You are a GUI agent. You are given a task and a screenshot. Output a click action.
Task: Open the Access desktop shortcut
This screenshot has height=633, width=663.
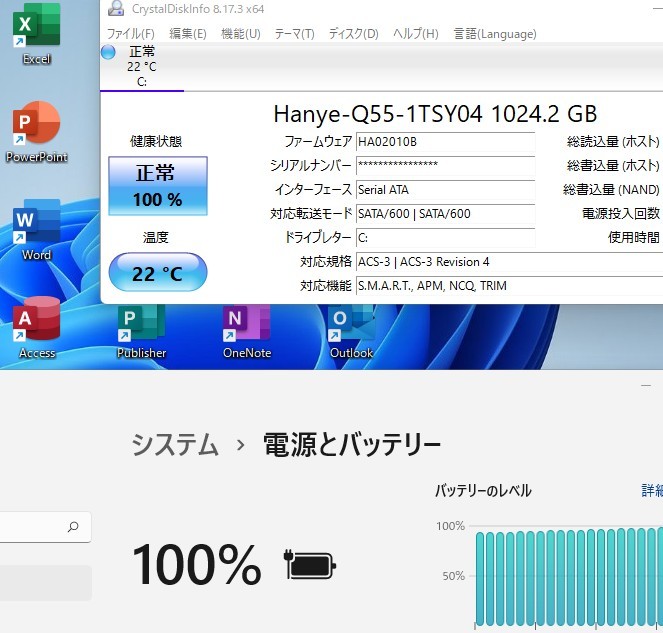pyautogui.click(x=36, y=328)
